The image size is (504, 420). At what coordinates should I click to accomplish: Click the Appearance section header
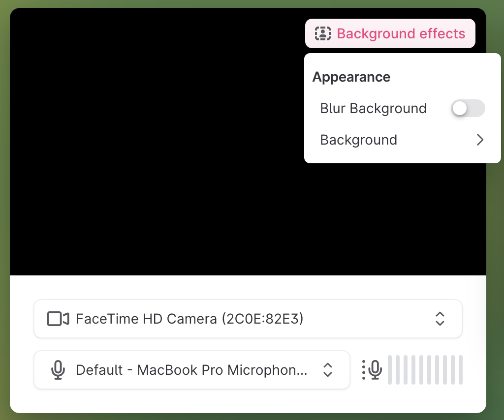click(351, 77)
